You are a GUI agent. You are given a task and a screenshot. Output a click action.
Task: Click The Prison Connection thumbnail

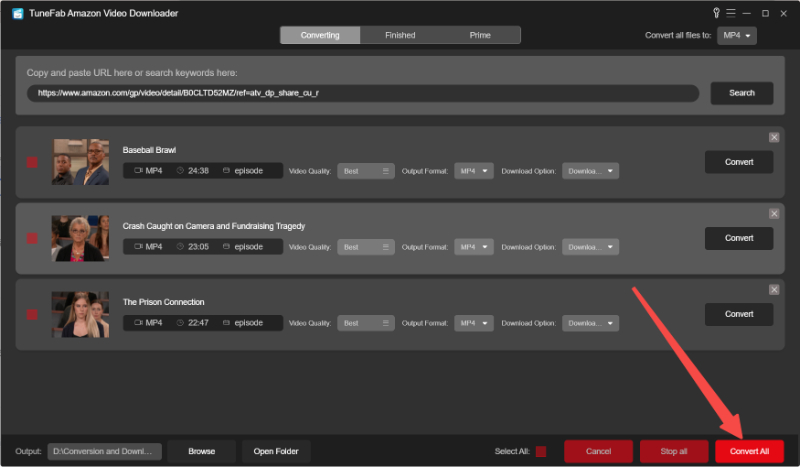coord(81,314)
